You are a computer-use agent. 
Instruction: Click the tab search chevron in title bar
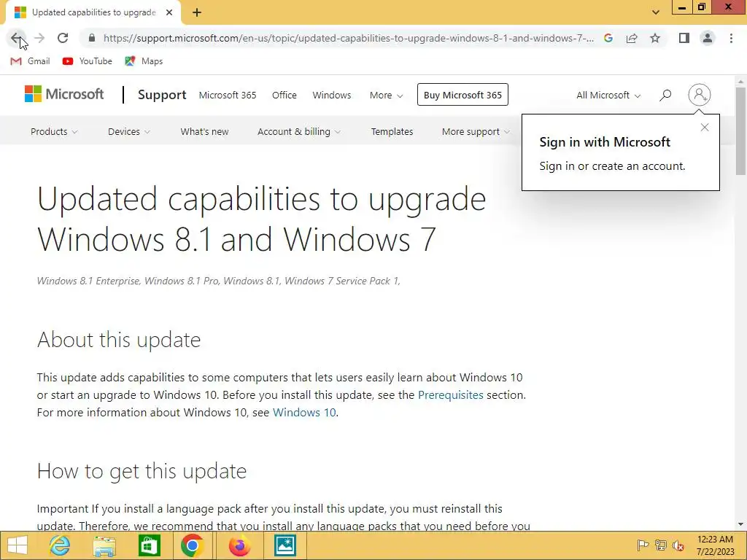pos(656,12)
